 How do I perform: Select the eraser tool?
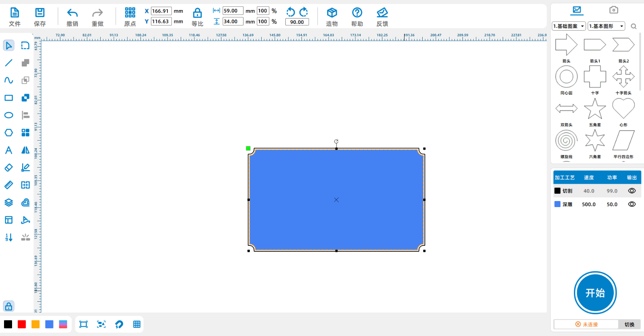click(8, 168)
